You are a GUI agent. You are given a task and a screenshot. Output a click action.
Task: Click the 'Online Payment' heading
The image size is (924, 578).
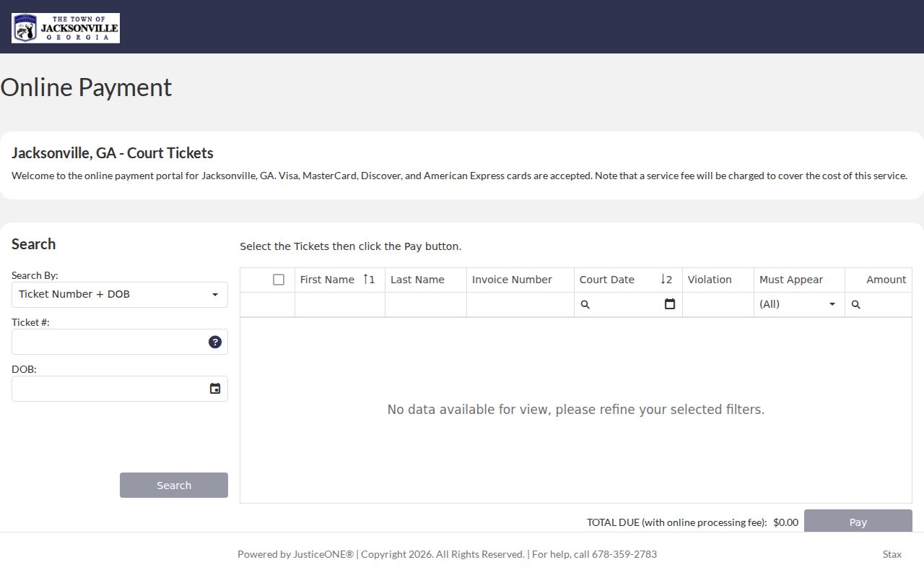click(x=86, y=87)
